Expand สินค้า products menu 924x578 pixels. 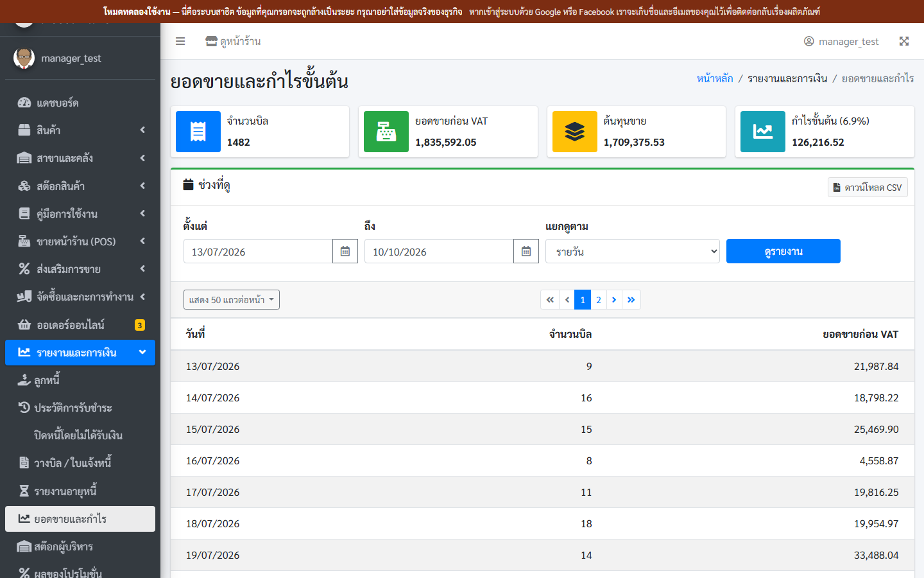pos(80,130)
